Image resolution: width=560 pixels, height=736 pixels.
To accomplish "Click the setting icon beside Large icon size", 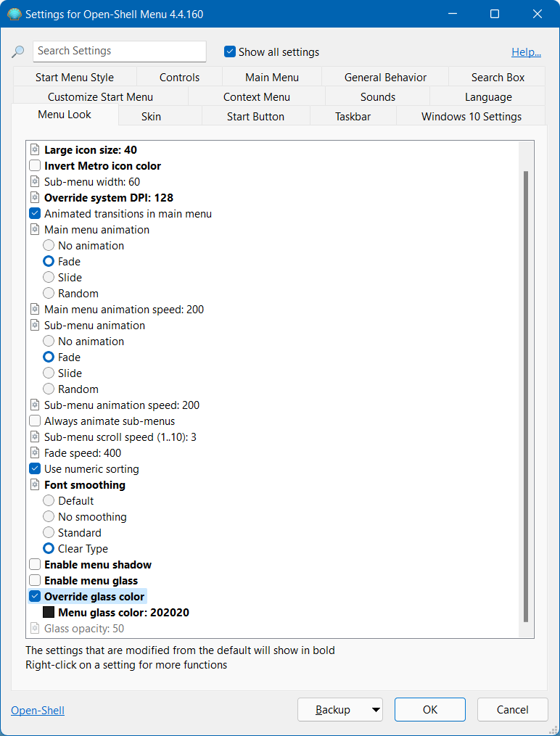I will (x=35, y=149).
